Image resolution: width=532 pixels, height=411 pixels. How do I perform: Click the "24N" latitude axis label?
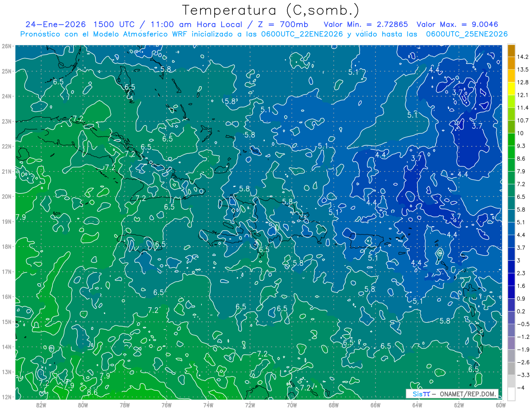(6, 96)
